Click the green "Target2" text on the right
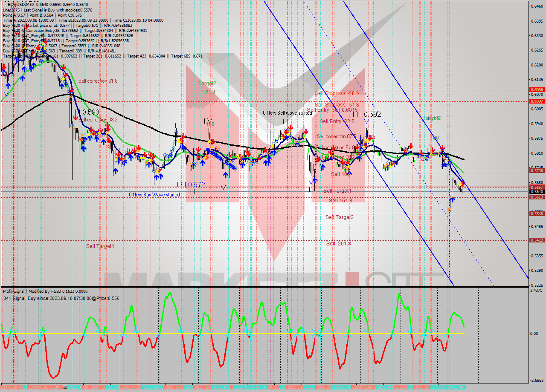Image resolution: width=546 pixels, height=392 pixels. pos(431,118)
